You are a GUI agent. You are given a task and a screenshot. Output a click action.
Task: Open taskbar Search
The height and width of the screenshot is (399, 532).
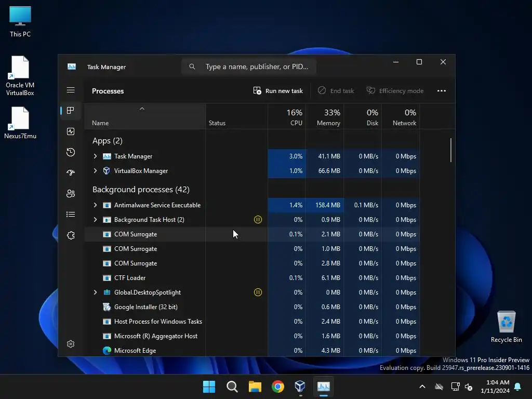coord(232,387)
